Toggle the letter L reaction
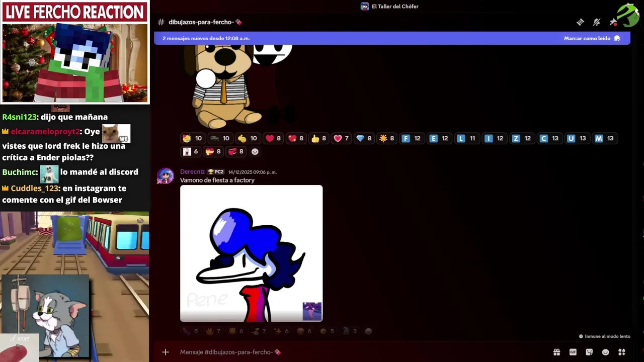Screen dimensions: 644x362 coord(466,138)
